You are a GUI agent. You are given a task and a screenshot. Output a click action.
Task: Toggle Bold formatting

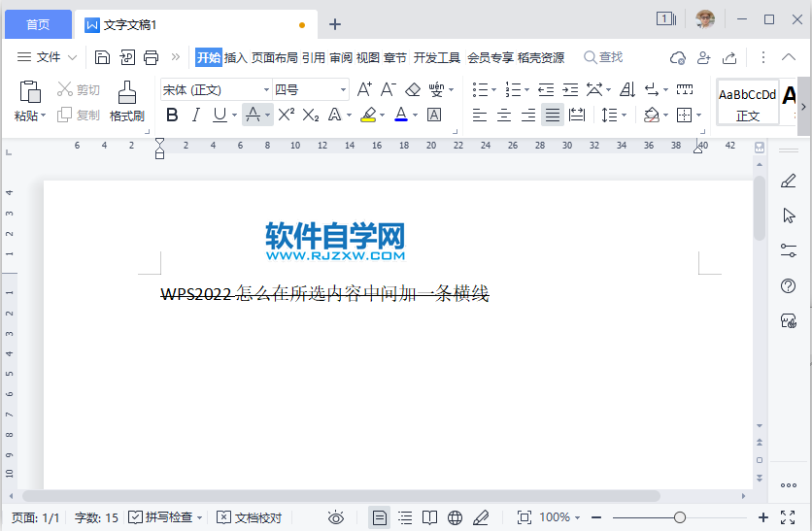pyautogui.click(x=173, y=115)
